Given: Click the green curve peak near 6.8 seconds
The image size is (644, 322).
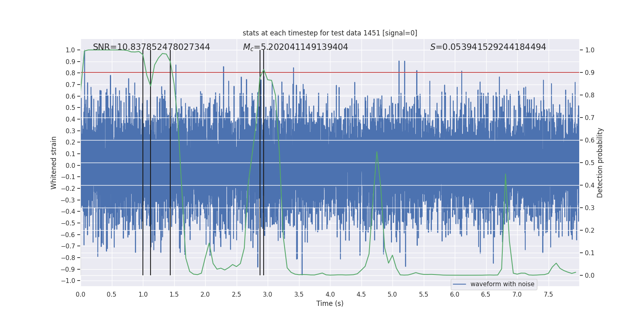Looking at the screenshot, I should pos(505,175).
